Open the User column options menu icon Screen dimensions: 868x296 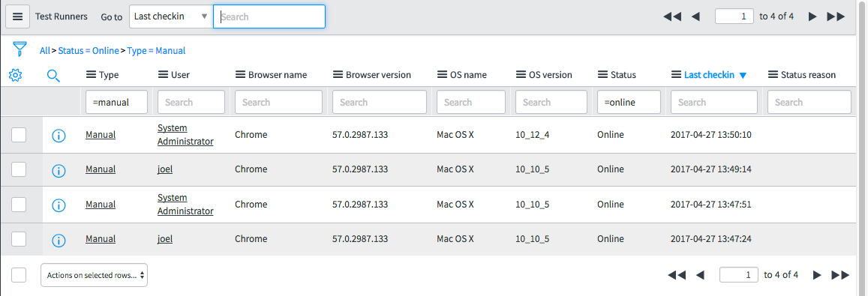163,75
